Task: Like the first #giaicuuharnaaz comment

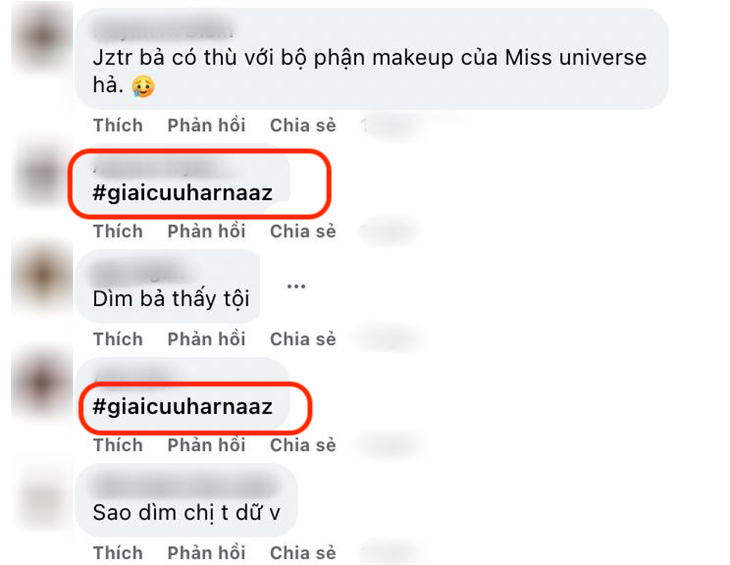Action: (x=118, y=231)
